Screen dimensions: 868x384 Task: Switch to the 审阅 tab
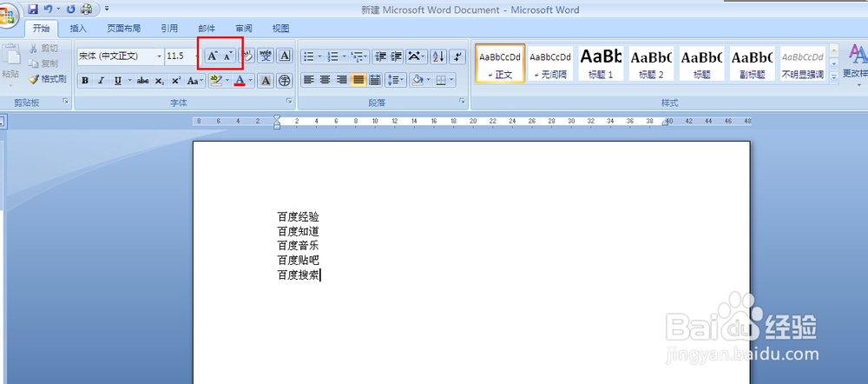point(244,29)
